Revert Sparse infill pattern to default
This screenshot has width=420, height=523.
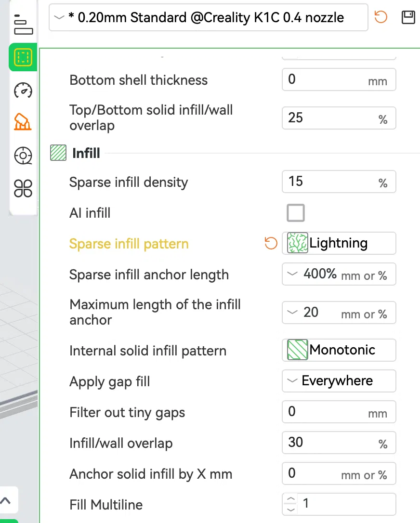(271, 244)
